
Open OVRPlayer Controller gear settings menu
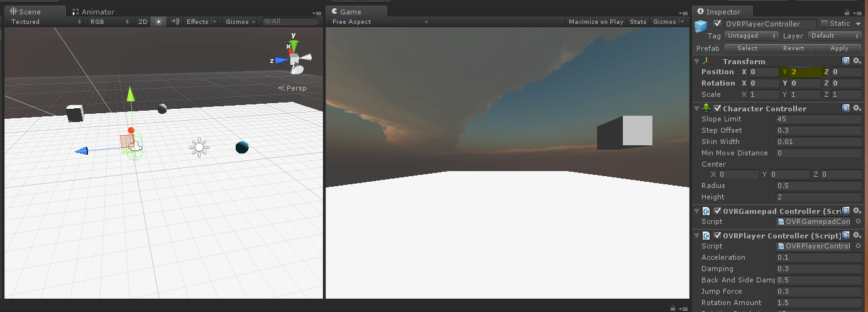point(856,235)
